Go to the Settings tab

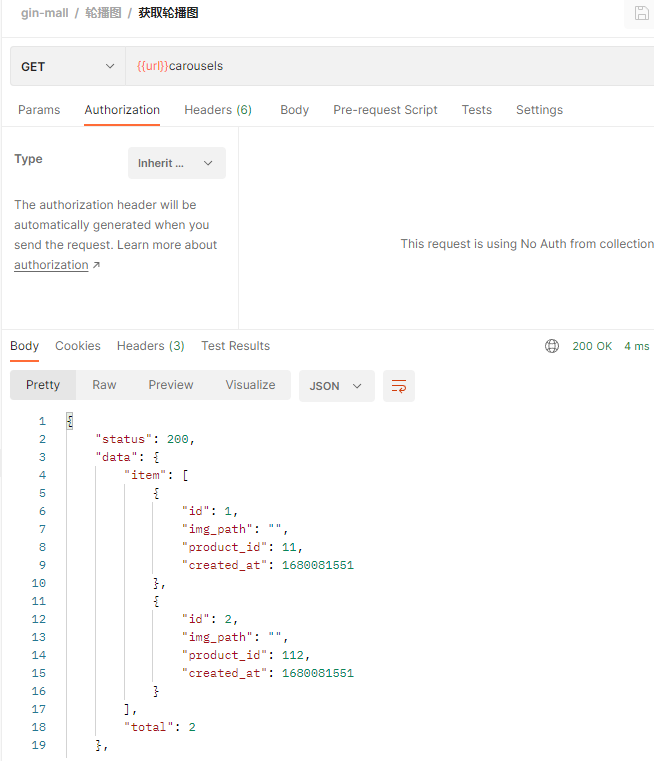click(x=539, y=110)
